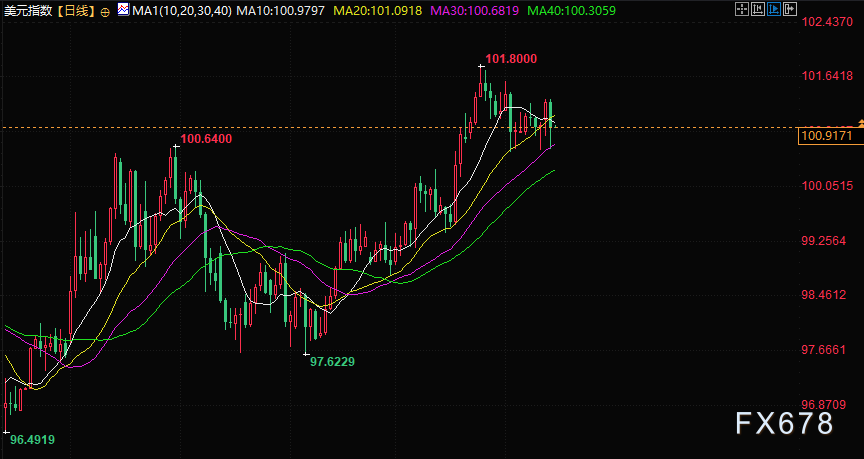
Task: Click the FX678 watermark logo
Action: (x=784, y=424)
